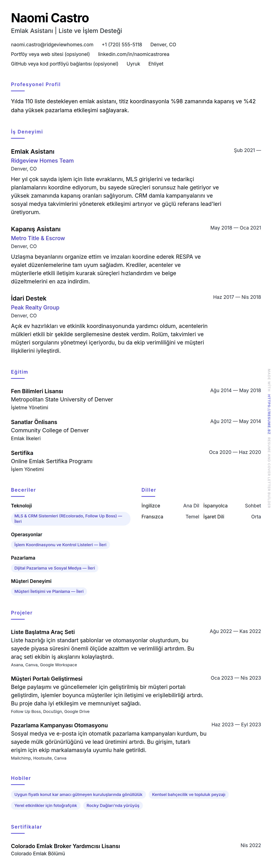
Task: Click the Liste Başlatma Araç Seti project title
Action: click(43, 632)
